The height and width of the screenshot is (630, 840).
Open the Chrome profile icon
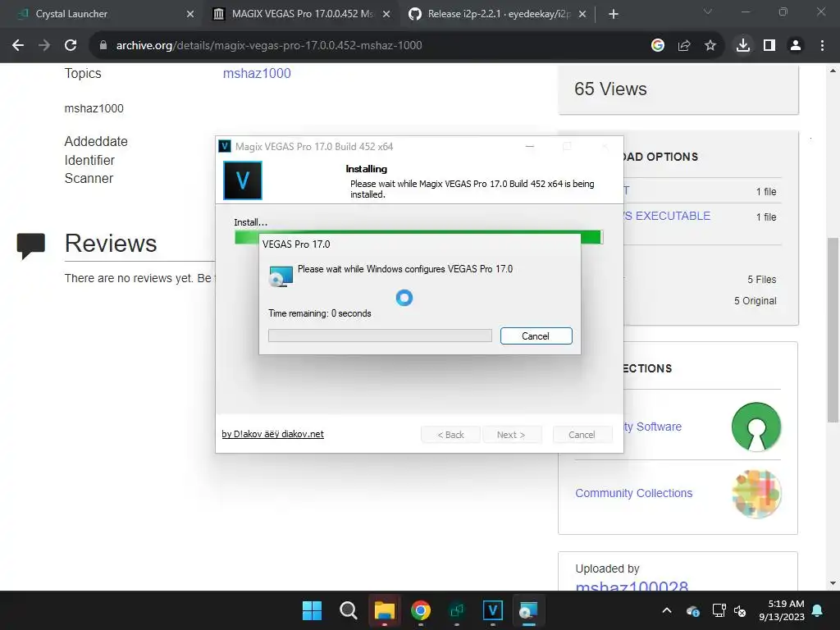pos(796,46)
